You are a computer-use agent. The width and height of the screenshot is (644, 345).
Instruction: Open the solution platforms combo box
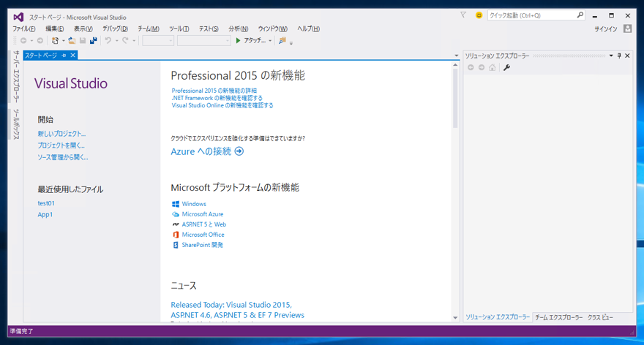point(203,41)
